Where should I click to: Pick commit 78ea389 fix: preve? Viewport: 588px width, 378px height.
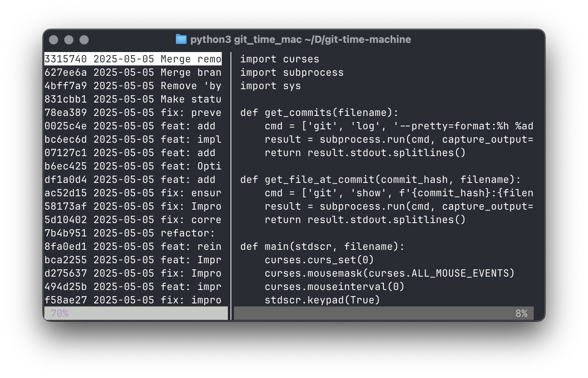(x=133, y=113)
